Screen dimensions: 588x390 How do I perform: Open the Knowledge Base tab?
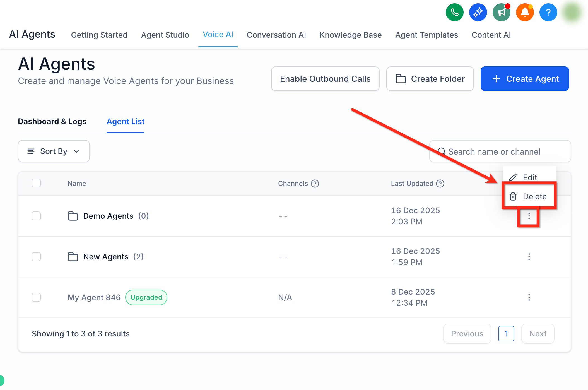351,35
